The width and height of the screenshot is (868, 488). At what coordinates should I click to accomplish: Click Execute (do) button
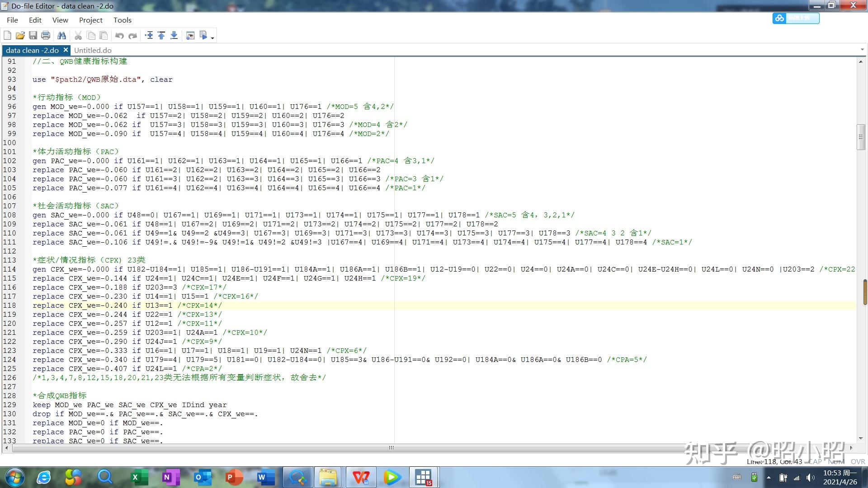[x=203, y=35]
